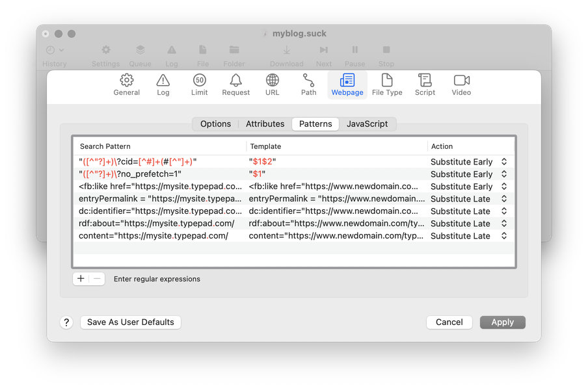Switch to the JavaScript tab
The height and width of the screenshot is (390, 588).
coord(367,124)
